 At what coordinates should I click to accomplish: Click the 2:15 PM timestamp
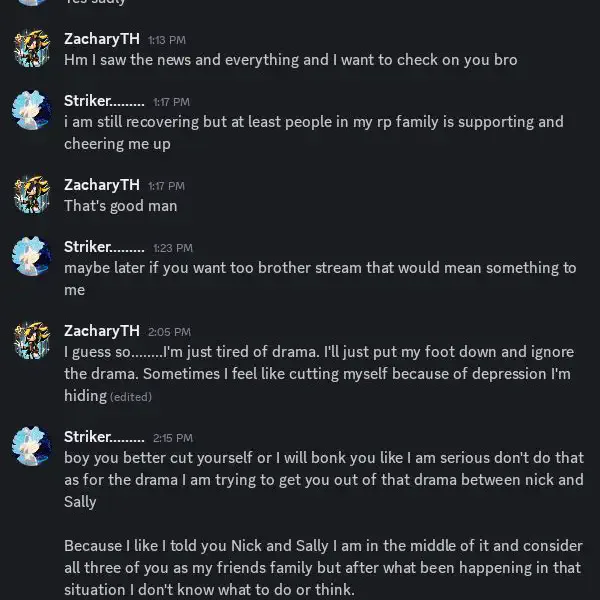pyautogui.click(x=172, y=438)
